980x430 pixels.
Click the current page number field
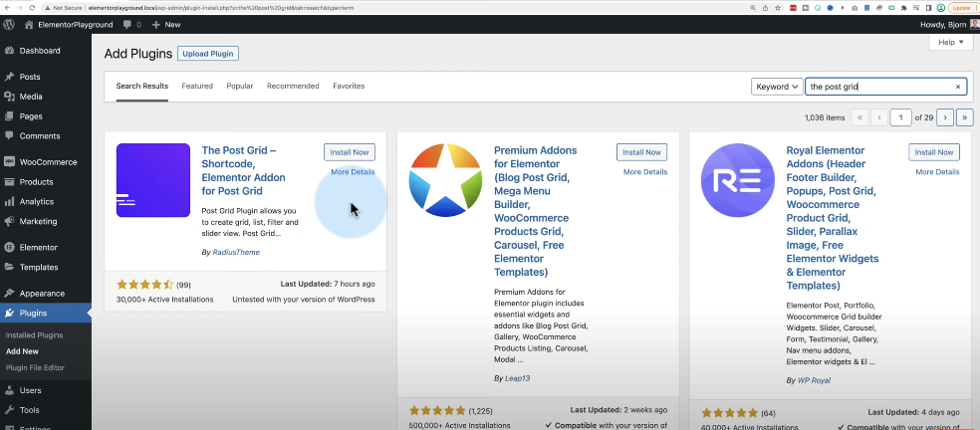click(900, 117)
